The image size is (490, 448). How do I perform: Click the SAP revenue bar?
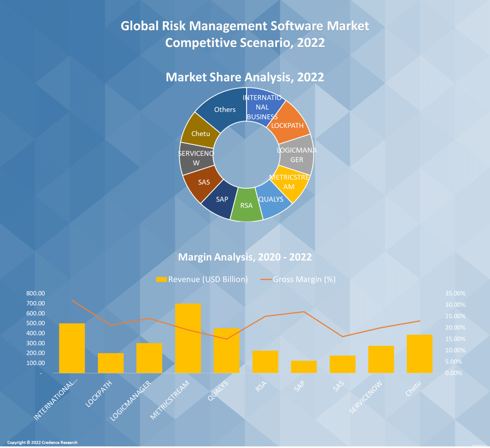(x=304, y=367)
